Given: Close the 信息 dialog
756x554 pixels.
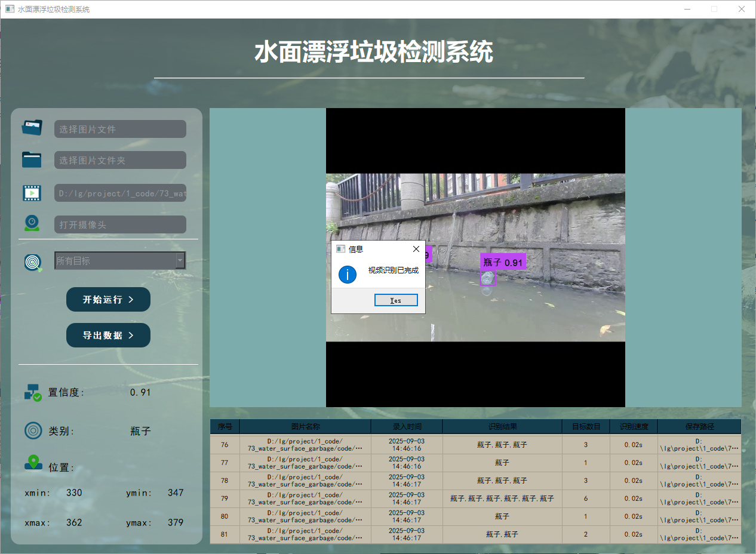Looking at the screenshot, I should (x=416, y=249).
